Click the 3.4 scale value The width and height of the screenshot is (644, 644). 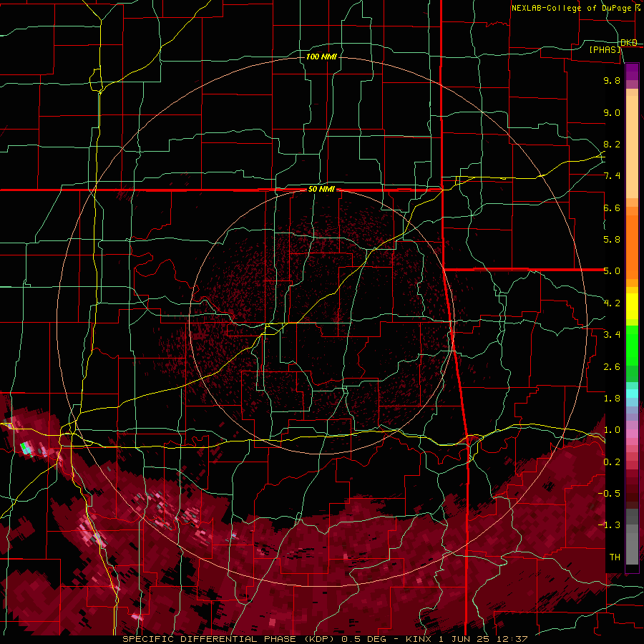612,335
